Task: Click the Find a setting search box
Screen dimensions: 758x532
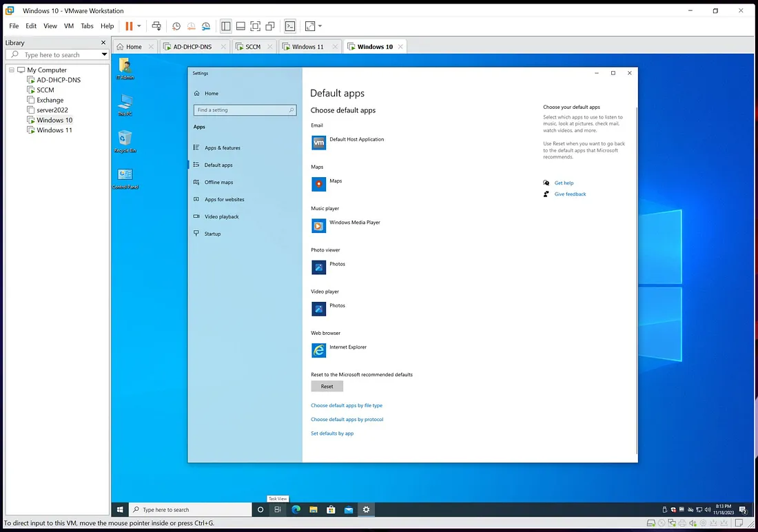Action: (x=245, y=110)
